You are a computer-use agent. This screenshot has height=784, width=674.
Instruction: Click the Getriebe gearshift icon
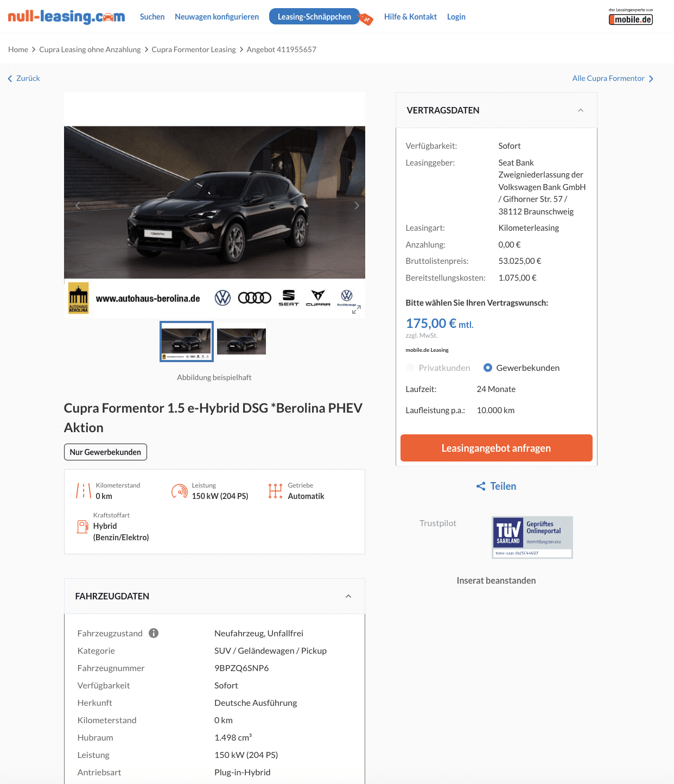276,491
